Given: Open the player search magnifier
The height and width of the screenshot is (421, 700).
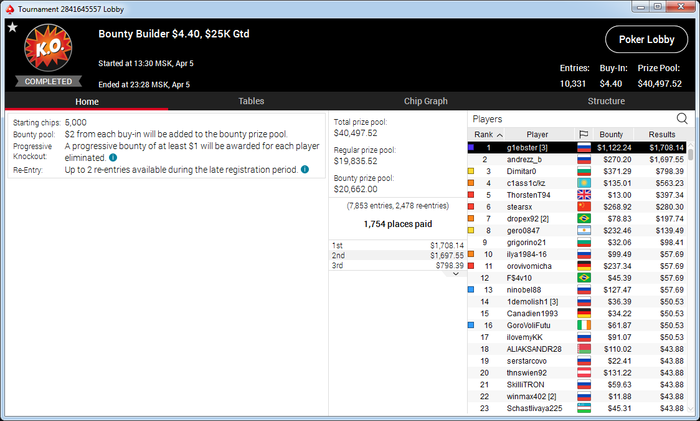Looking at the screenshot, I should coord(682,118).
